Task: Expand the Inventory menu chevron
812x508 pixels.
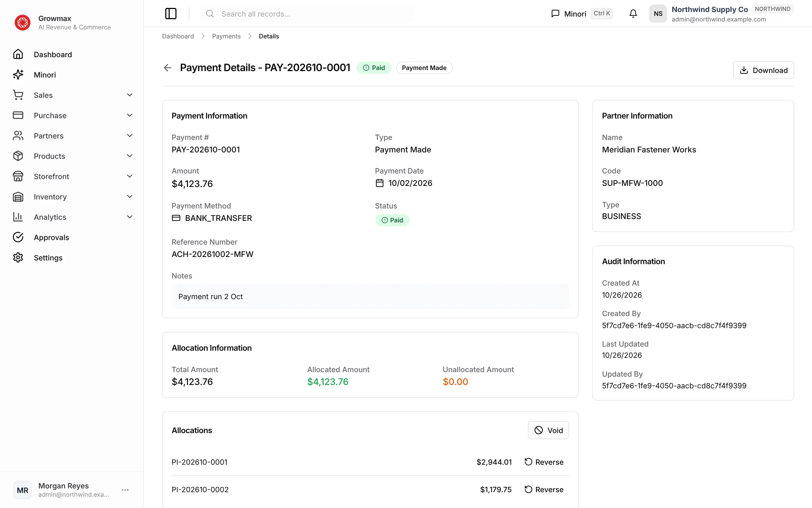Action: (x=130, y=197)
